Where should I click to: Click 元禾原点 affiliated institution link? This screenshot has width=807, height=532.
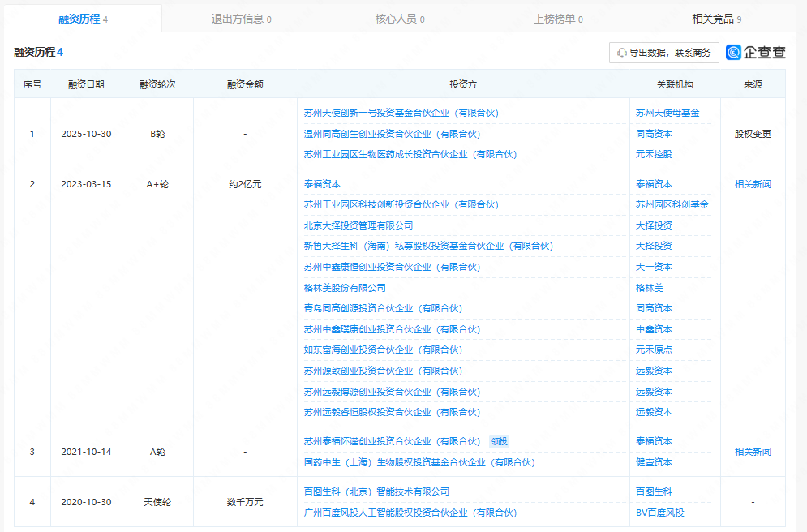pyautogui.click(x=654, y=350)
